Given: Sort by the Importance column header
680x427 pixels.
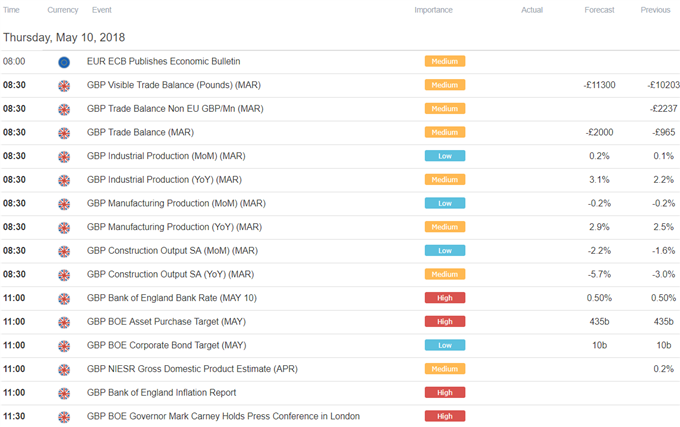Looking at the screenshot, I should point(433,10).
